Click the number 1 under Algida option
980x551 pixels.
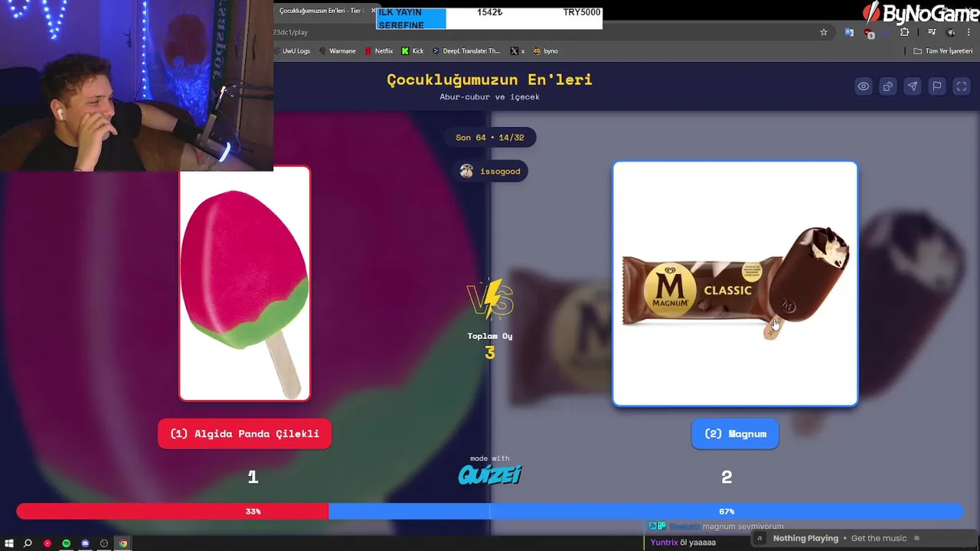(x=253, y=478)
